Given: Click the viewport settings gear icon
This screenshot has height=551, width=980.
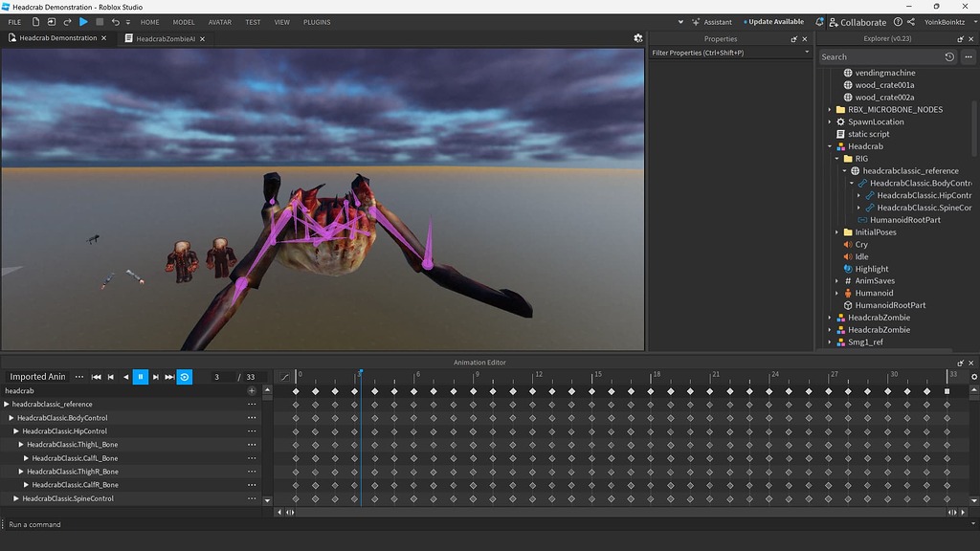Looking at the screenshot, I should click(637, 38).
